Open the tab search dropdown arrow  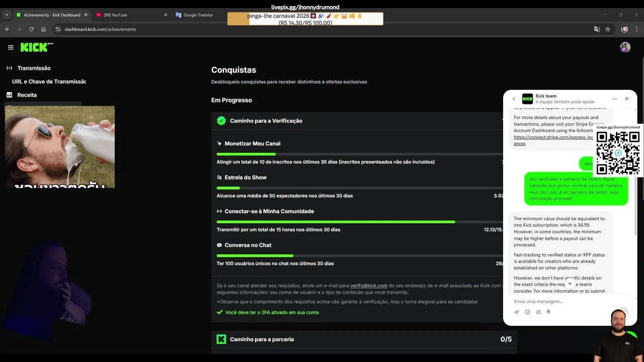click(x=6, y=15)
